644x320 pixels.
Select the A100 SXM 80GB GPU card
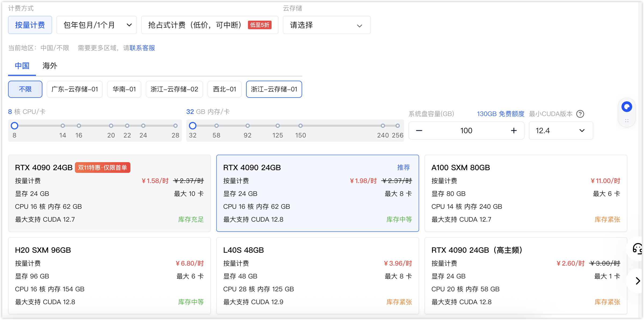coord(526,194)
